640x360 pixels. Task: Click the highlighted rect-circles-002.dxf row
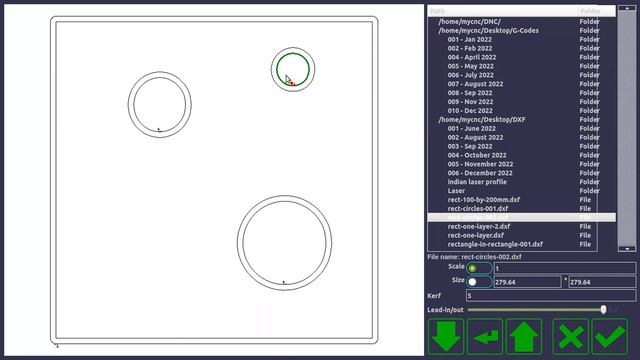(522, 218)
